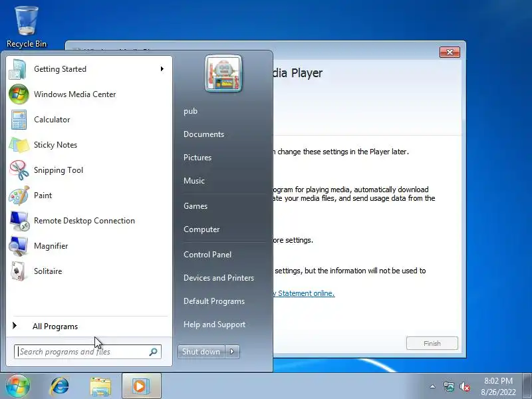
Task: Click Finish in the Media Player dialog
Action: tap(432, 343)
